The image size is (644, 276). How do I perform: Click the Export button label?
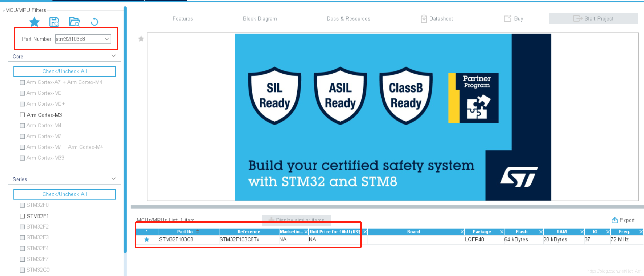tap(627, 220)
